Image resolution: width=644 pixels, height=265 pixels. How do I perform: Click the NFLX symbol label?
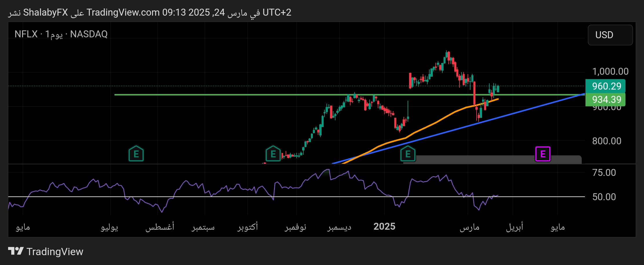(26, 34)
